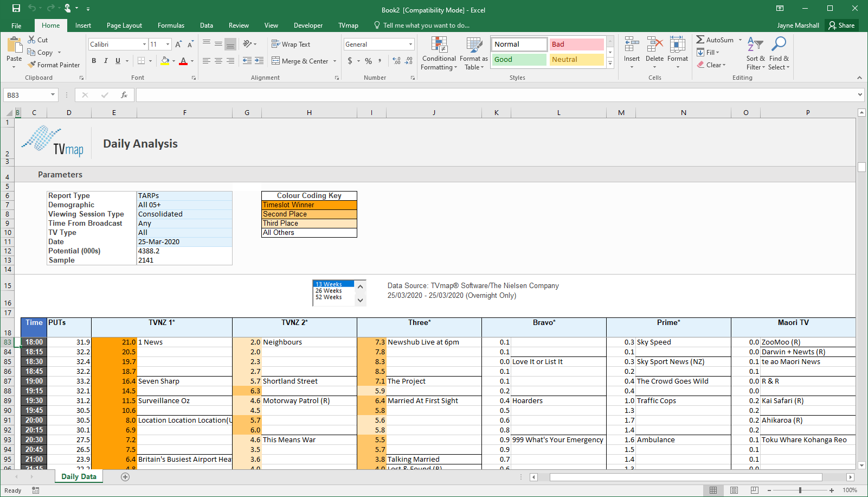Apply the Percent Style format
The image size is (868, 497).
point(368,61)
